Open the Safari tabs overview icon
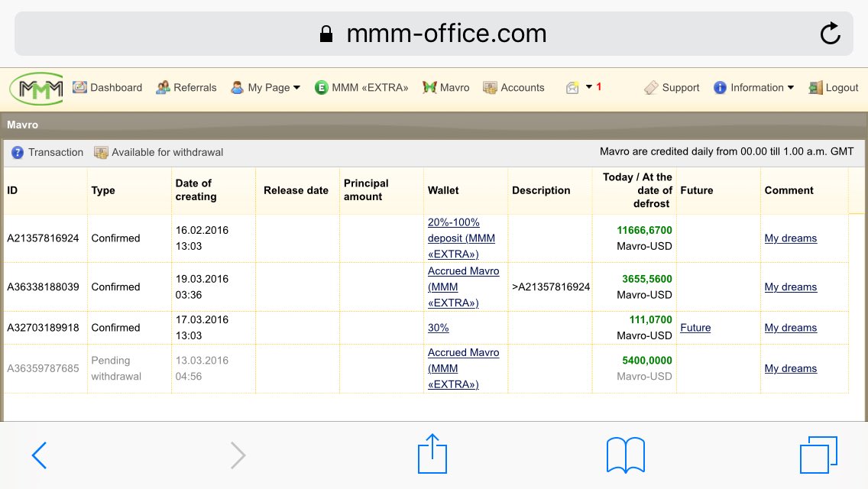The image size is (868, 489). (818, 455)
